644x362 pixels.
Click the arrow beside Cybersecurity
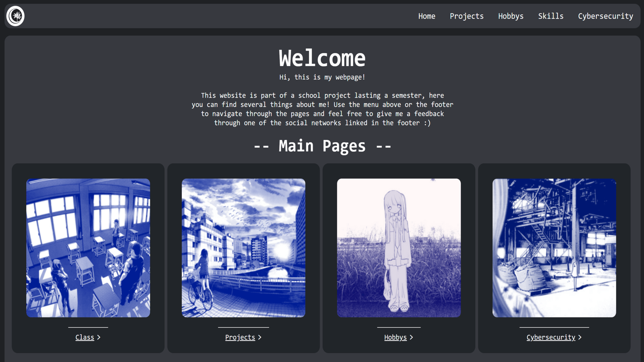coord(580,337)
